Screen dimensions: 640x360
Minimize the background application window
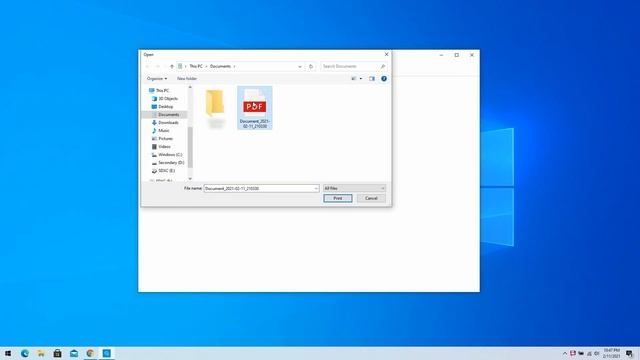pyautogui.click(x=441, y=55)
